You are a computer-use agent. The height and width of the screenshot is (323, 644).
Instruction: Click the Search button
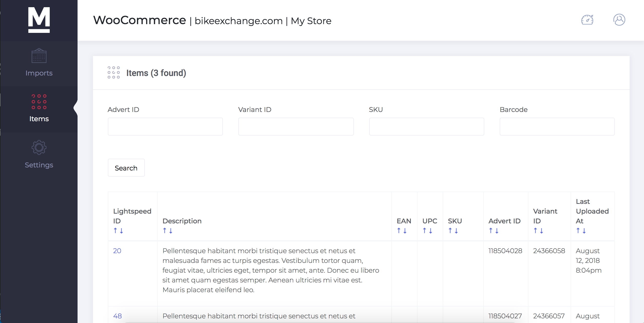click(x=126, y=168)
